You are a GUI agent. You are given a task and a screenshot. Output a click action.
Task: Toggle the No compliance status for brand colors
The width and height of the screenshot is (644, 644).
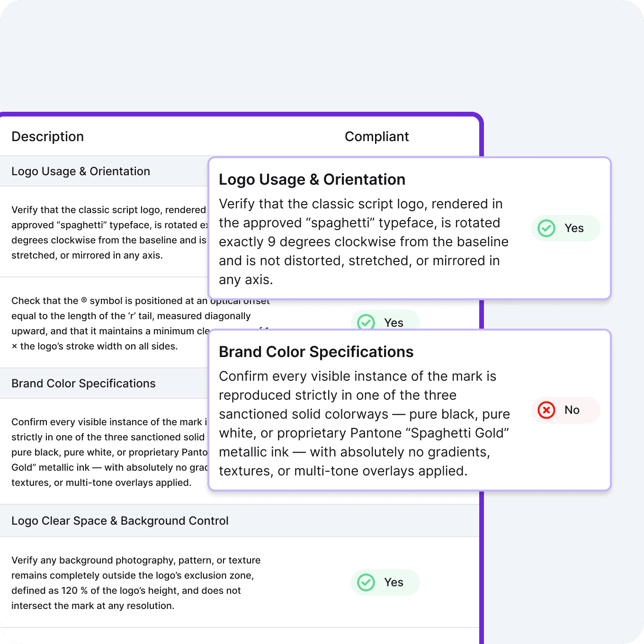566,410
